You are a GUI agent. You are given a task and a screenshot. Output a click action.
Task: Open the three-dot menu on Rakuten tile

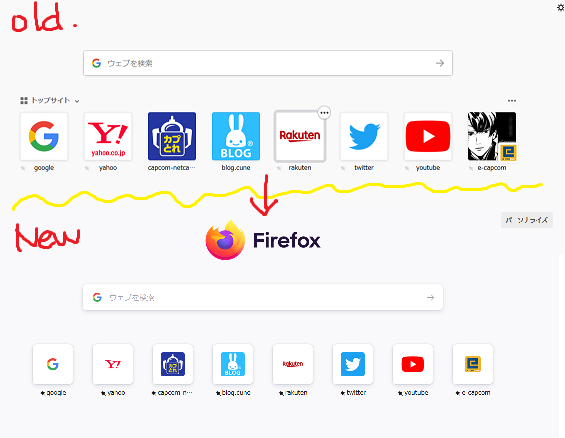(x=324, y=113)
